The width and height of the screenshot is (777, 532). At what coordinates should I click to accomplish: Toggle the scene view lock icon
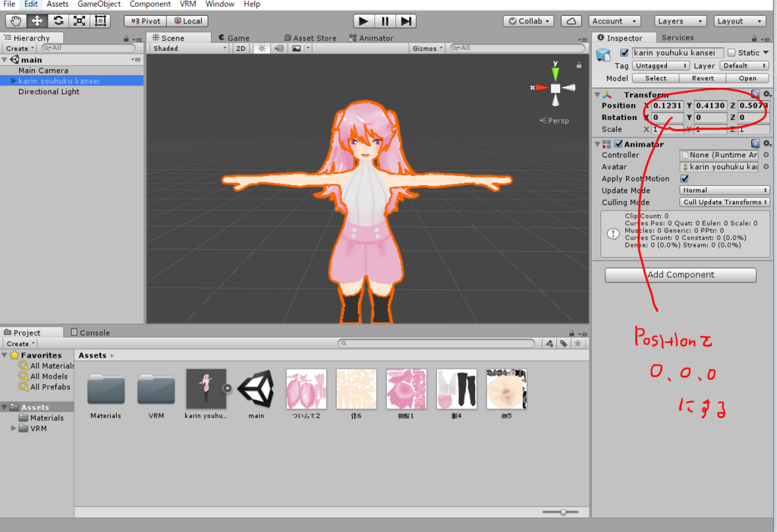[578, 65]
